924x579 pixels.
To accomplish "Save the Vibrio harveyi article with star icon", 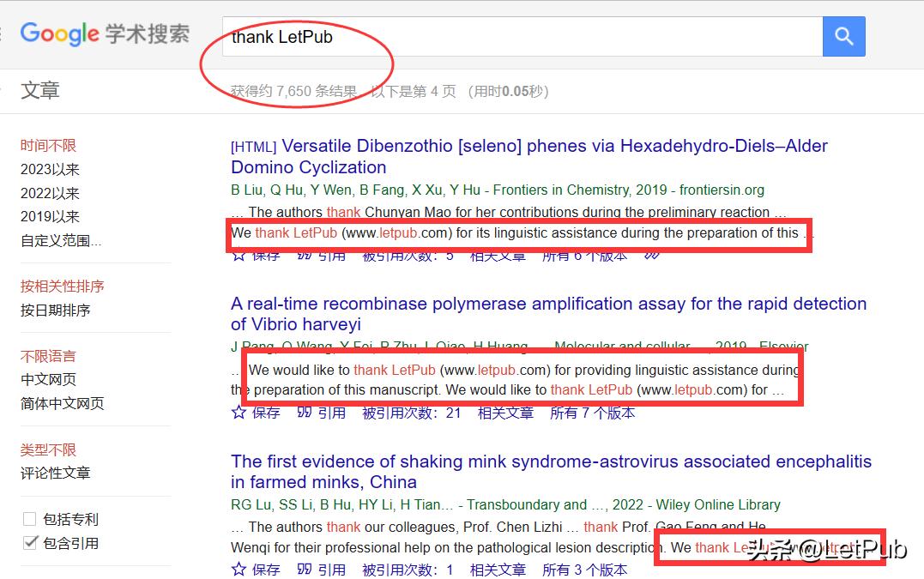I will pyautogui.click(x=256, y=413).
